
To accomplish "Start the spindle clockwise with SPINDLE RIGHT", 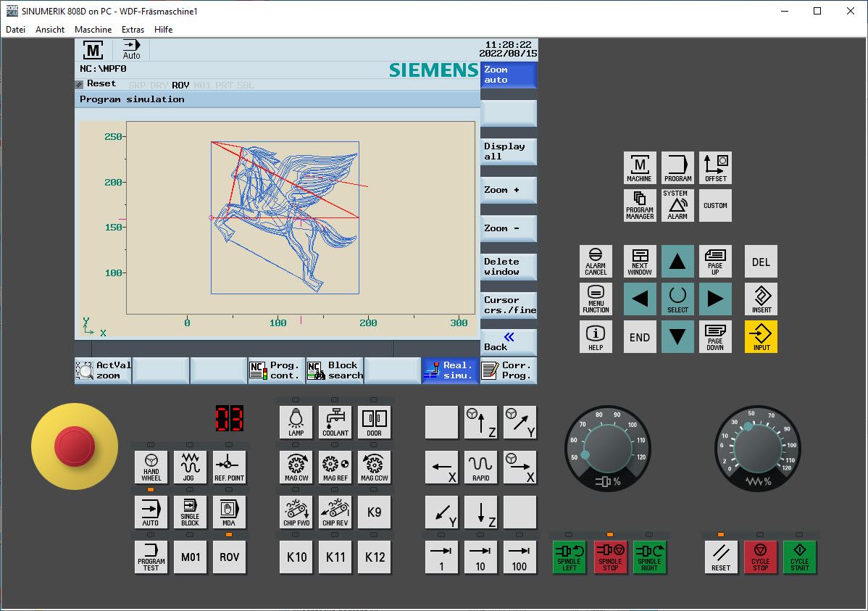I will coord(649,557).
